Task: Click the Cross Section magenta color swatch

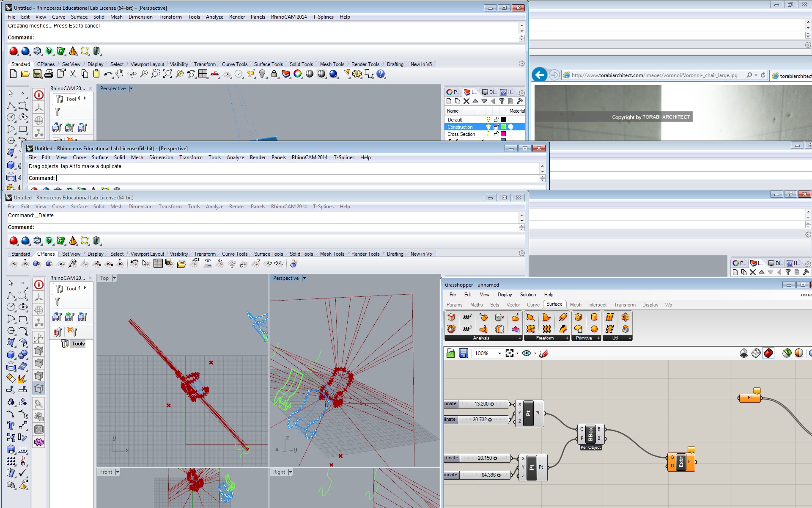Action: click(x=503, y=134)
